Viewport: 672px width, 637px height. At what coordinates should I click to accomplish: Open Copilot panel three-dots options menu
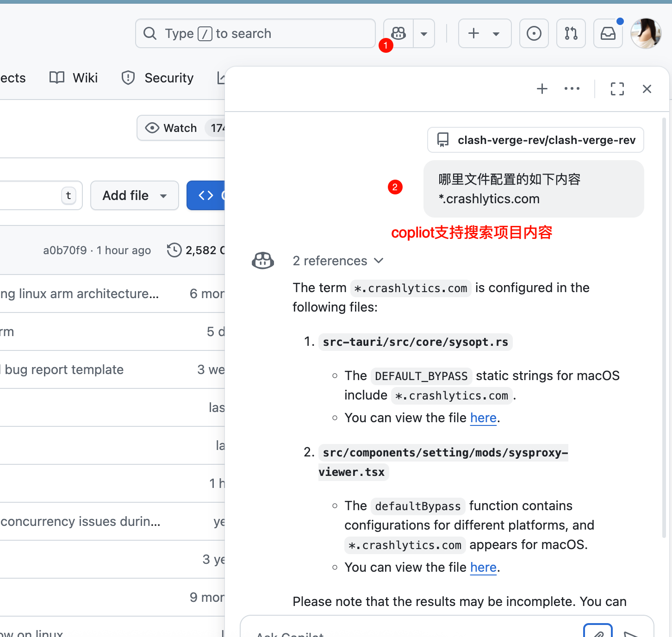[572, 89]
